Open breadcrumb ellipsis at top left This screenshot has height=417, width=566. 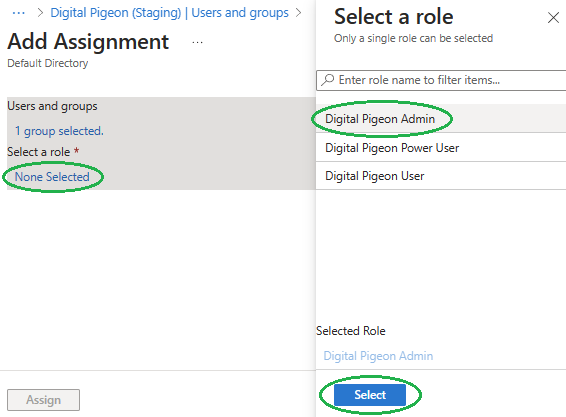[x=18, y=13]
